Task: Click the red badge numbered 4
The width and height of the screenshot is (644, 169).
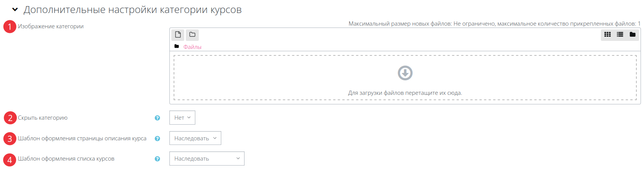Action: [x=10, y=160]
